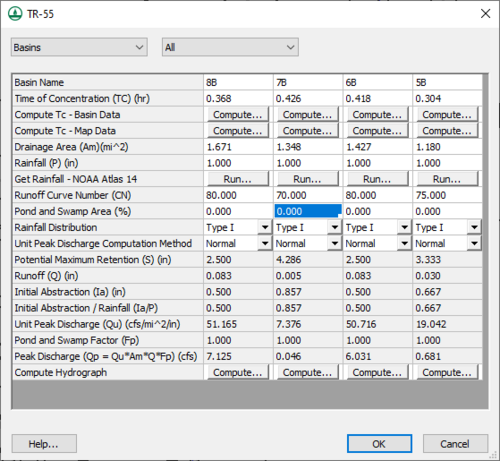Screen dimensions: 500x461
Task: Open the Basins selector dropdown
Action: point(79,47)
